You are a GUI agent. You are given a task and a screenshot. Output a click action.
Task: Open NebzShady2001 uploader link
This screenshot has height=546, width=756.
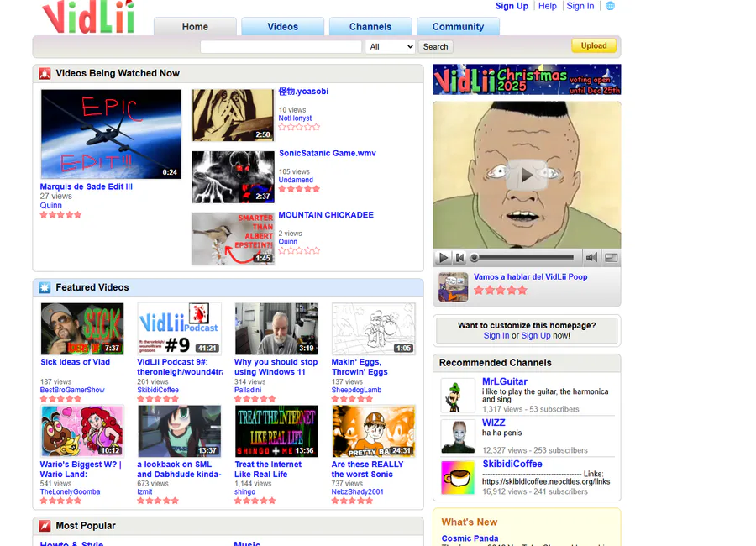(357, 492)
